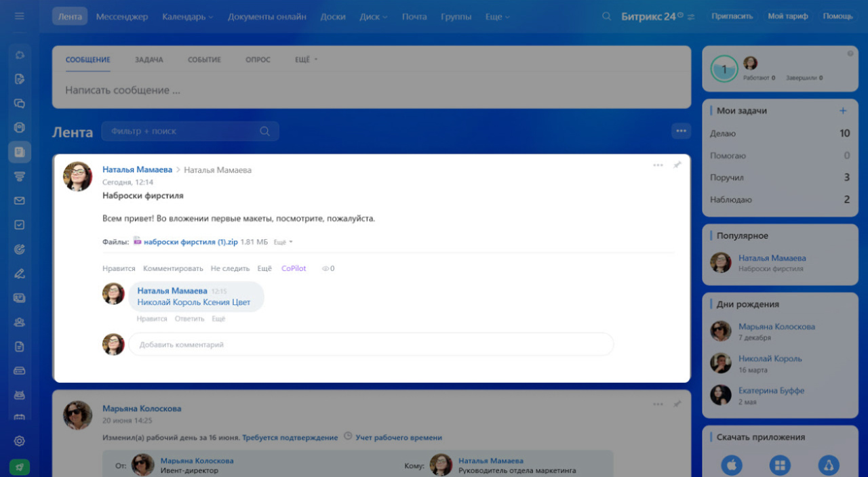Open the highlighted feed icon in the sidebar

(x=19, y=152)
